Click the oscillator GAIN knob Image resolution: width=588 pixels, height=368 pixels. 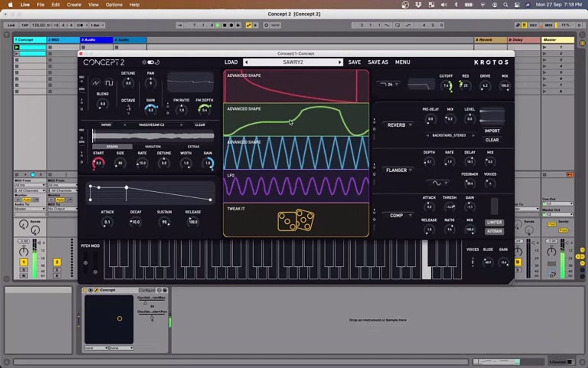point(151,110)
